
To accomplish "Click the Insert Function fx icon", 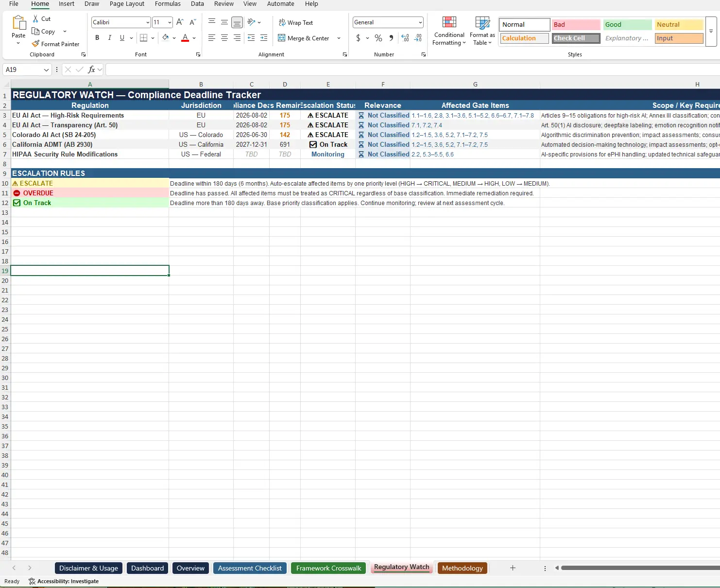I will (x=91, y=69).
